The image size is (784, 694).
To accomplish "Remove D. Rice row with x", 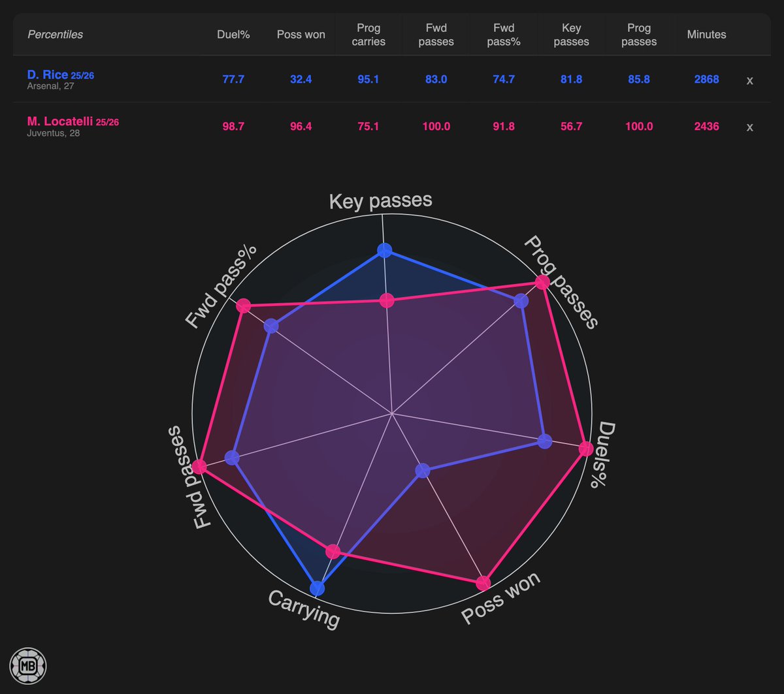I will [x=749, y=80].
